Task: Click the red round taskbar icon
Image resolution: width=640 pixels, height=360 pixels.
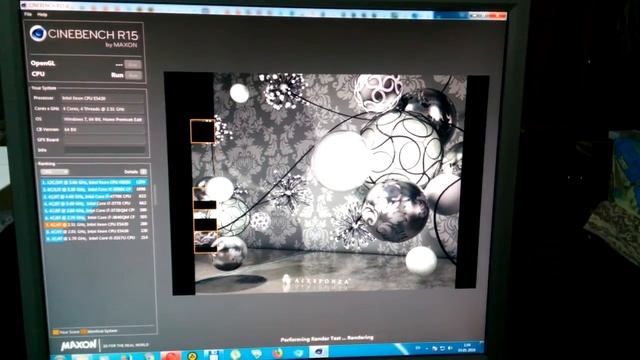Action: coord(171,355)
